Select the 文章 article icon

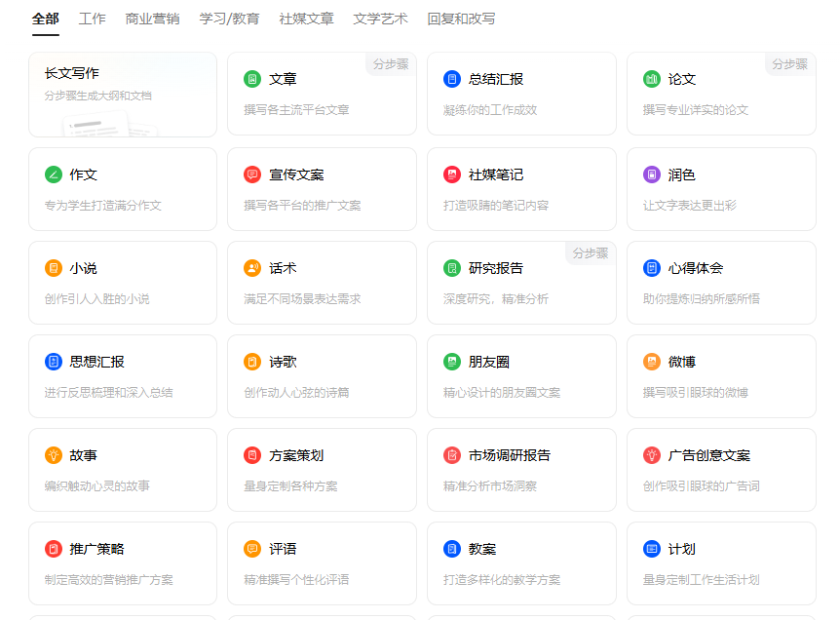click(252, 78)
